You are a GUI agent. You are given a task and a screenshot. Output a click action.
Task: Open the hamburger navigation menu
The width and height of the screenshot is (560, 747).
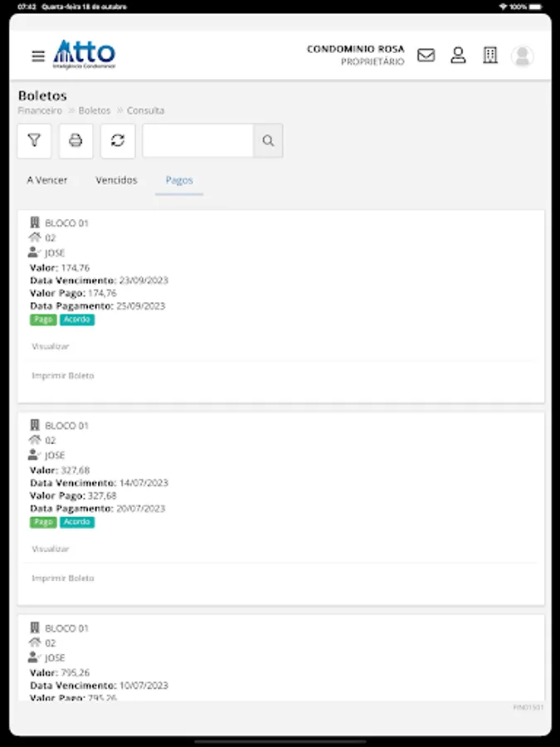coord(37,56)
